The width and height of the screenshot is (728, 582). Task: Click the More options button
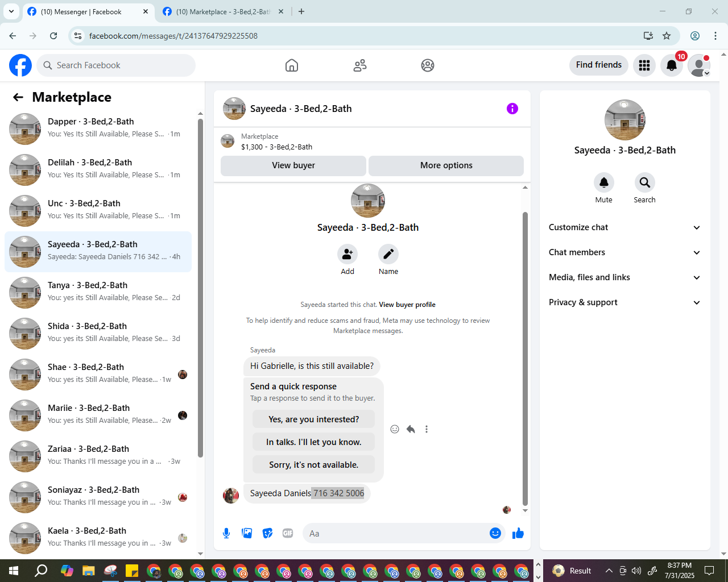(x=446, y=165)
